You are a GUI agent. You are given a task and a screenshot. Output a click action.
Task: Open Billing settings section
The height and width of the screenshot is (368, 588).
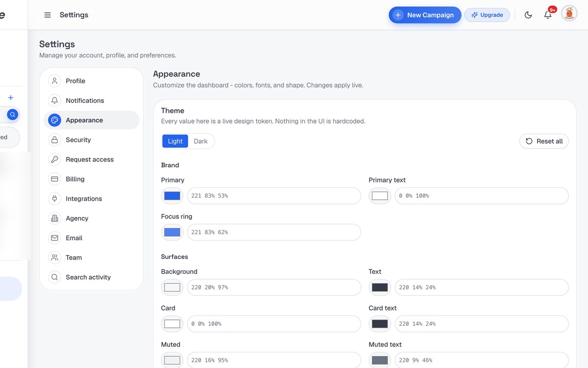pos(92,179)
